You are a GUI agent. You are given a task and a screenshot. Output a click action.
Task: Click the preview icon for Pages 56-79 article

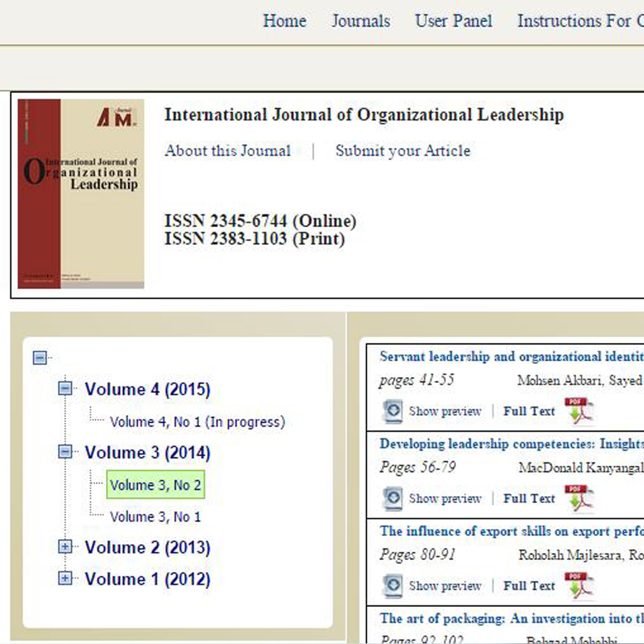click(x=392, y=498)
